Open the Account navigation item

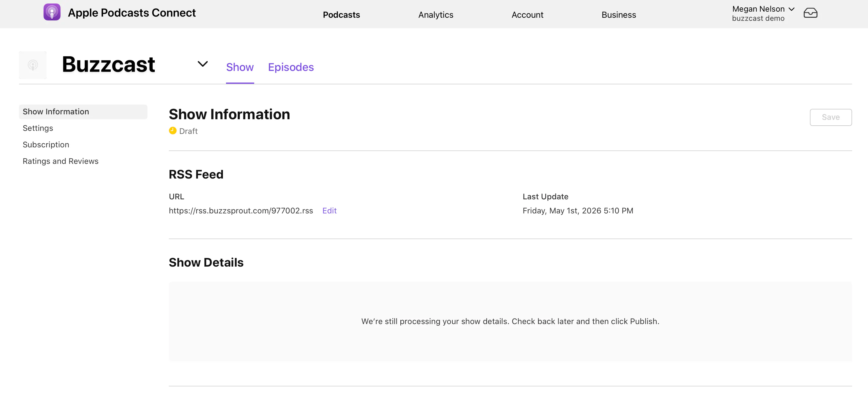(x=527, y=14)
